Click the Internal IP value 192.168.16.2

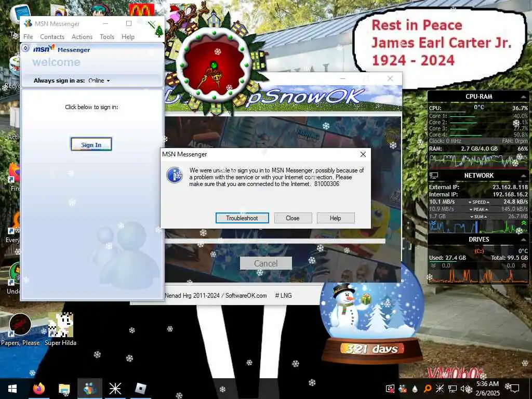[510, 194]
